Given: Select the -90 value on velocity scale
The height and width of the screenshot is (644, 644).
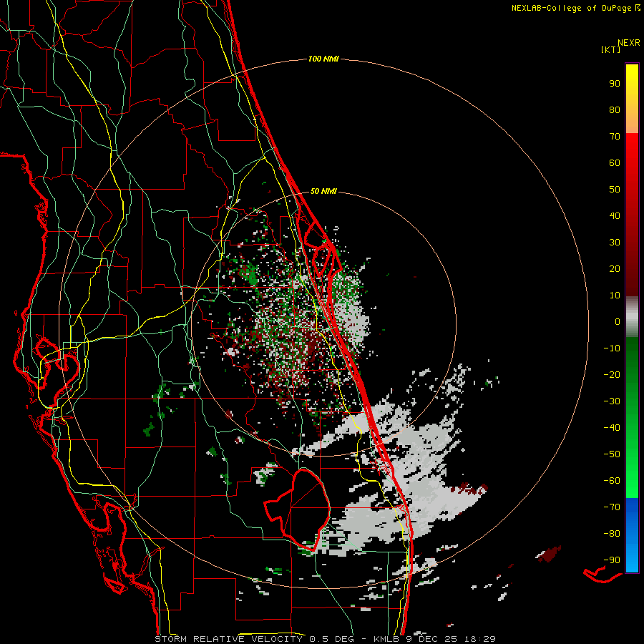Looking at the screenshot, I should coord(612,560).
